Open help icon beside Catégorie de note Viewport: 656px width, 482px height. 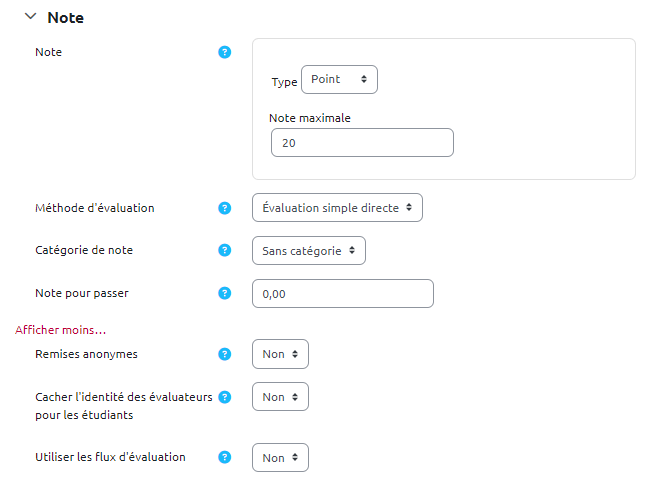(224, 250)
